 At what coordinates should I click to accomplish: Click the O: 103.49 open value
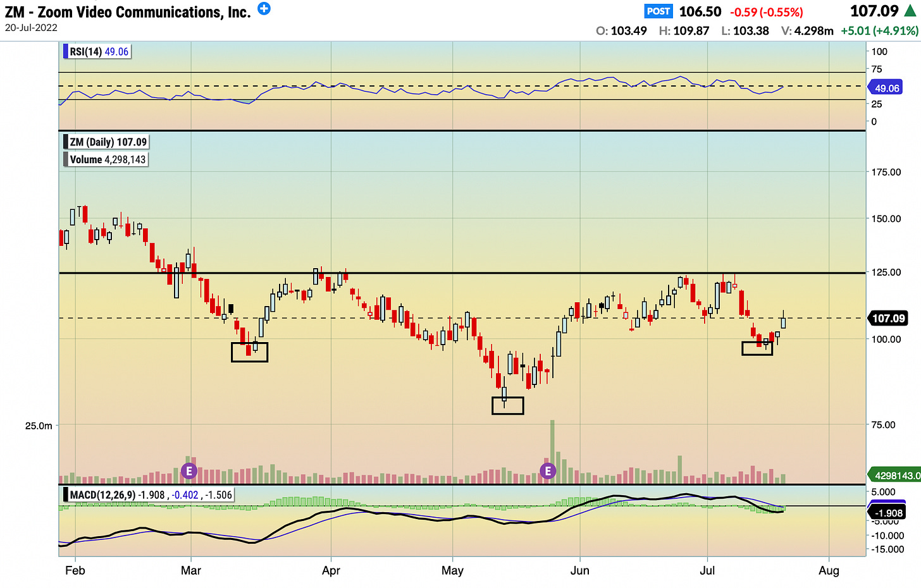622,30
